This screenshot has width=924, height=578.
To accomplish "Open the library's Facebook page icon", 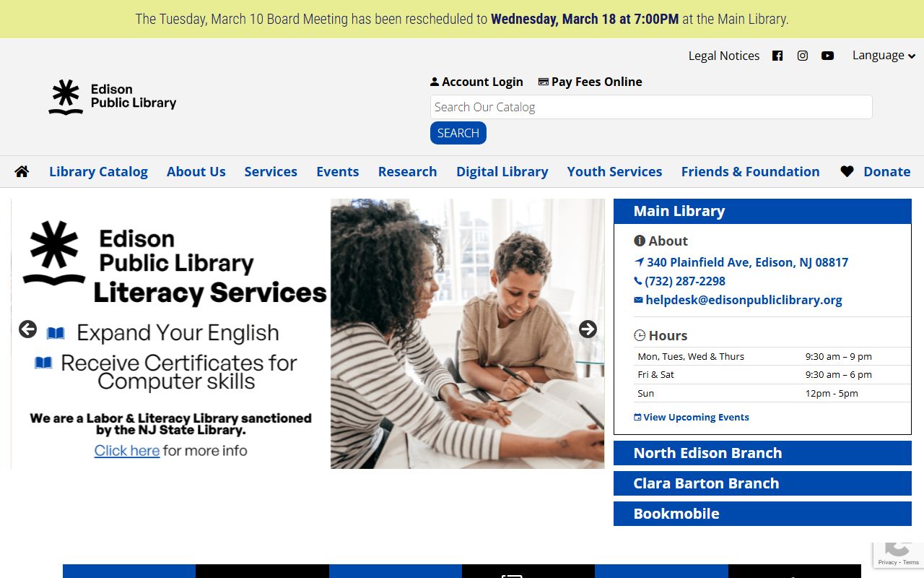I will pyautogui.click(x=777, y=56).
